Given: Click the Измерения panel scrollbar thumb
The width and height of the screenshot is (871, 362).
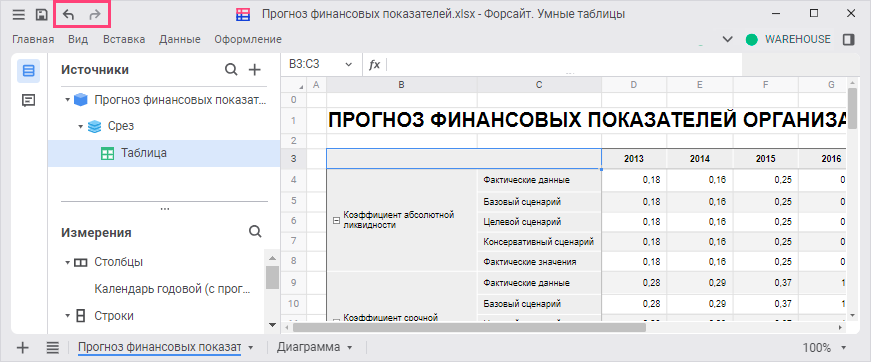Looking at the screenshot, I should (272, 277).
